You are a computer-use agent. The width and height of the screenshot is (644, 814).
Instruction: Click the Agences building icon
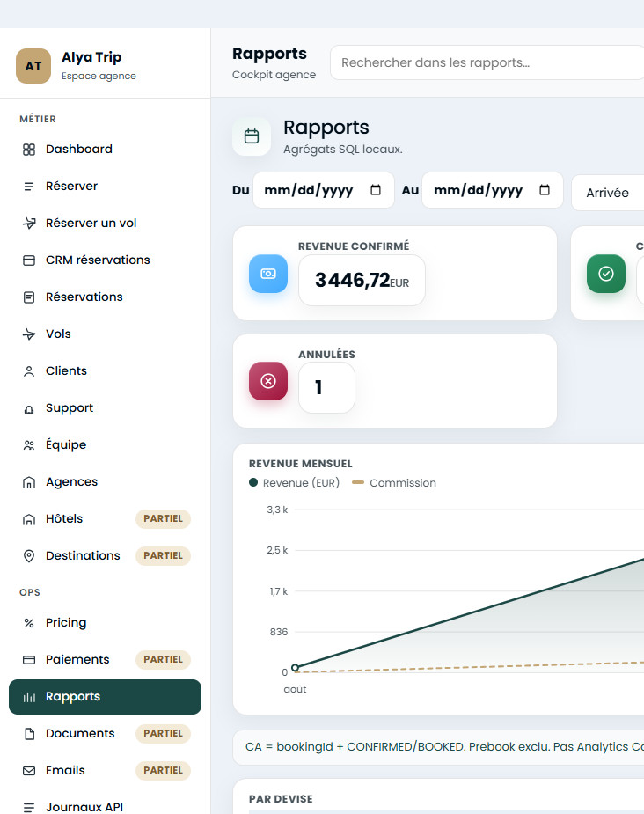29,482
